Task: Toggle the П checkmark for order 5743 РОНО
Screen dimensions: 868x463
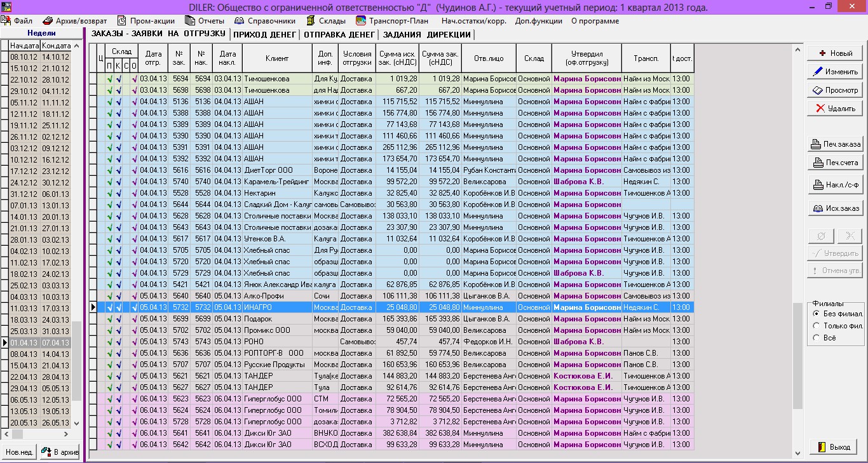Action: pos(110,342)
